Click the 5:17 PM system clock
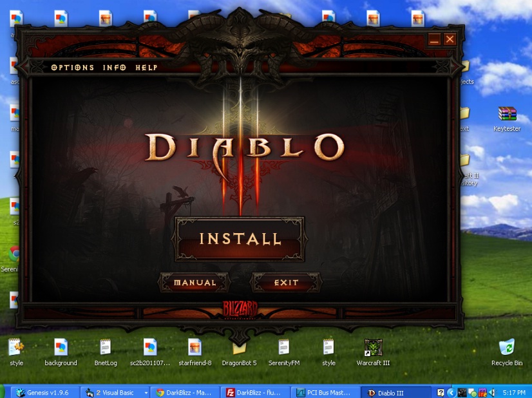This screenshot has height=398, width=532. point(515,393)
